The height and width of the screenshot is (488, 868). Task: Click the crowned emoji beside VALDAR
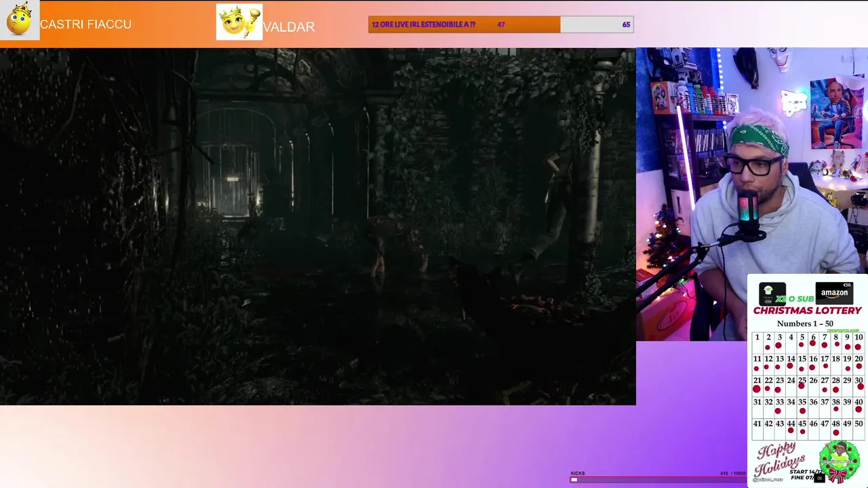(x=239, y=22)
